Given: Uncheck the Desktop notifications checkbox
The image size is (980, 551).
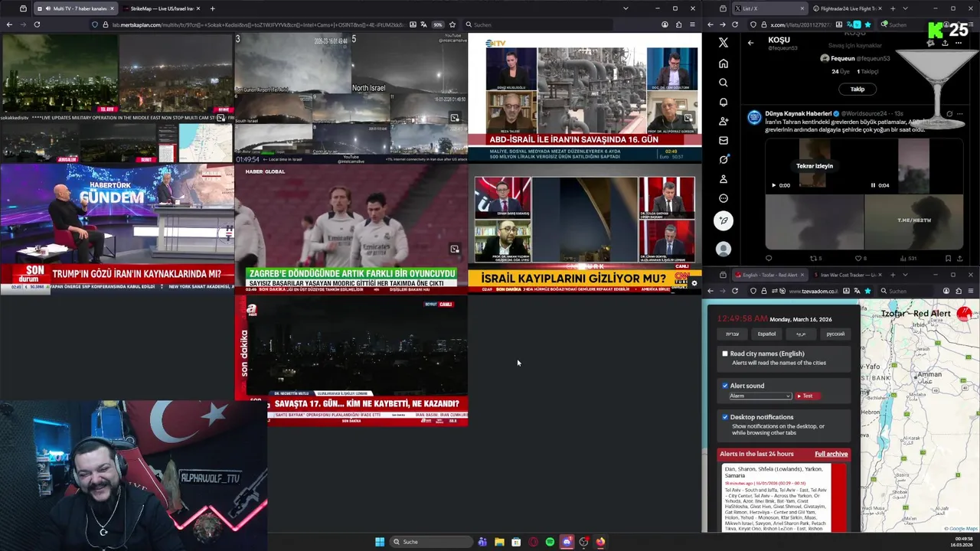Looking at the screenshot, I should coord(725,417).
